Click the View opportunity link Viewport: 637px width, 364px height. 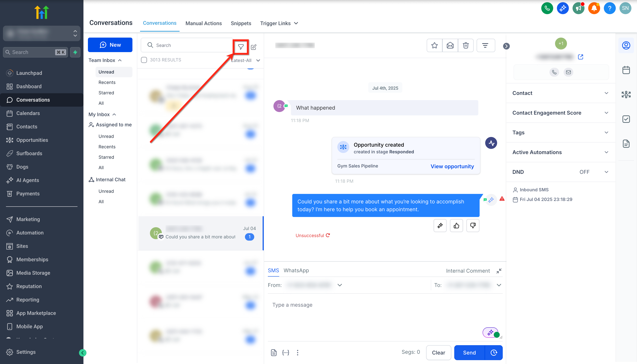(452, 166)
